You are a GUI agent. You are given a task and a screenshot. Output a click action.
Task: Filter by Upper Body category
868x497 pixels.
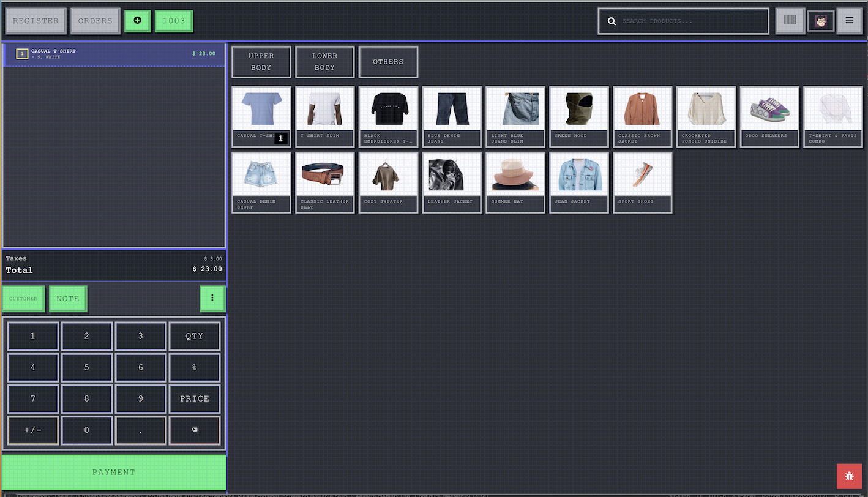pyautogui.click(x=261, y=62)
